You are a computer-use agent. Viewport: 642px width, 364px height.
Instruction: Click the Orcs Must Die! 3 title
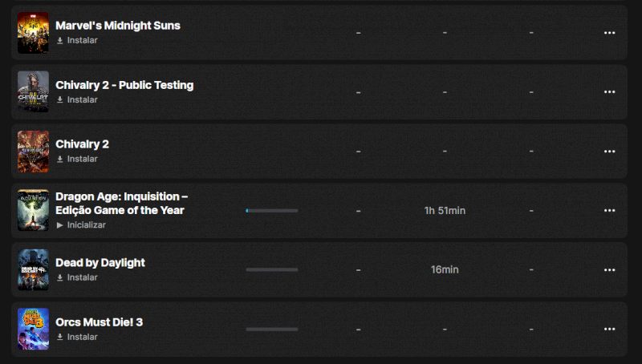(x=99, y=322)
